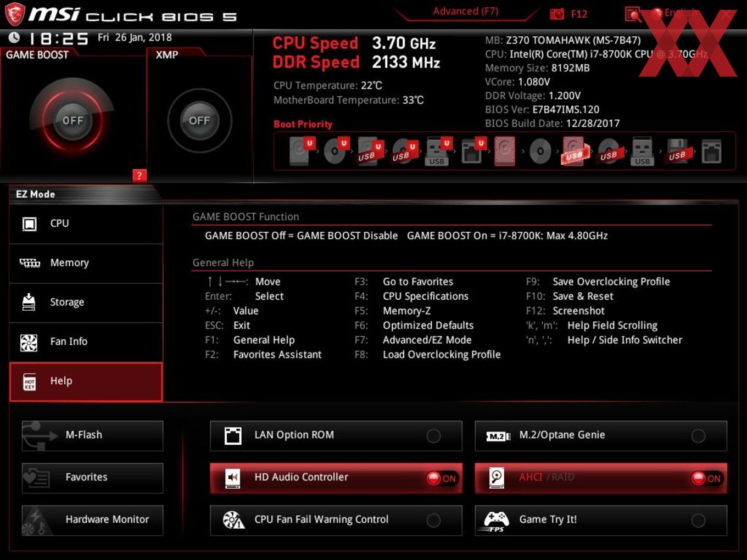The width and height of the screenshot is (747, 560).
Task: Select the highlighted red USB hard disk icon
Action: [x=574, y=152]
